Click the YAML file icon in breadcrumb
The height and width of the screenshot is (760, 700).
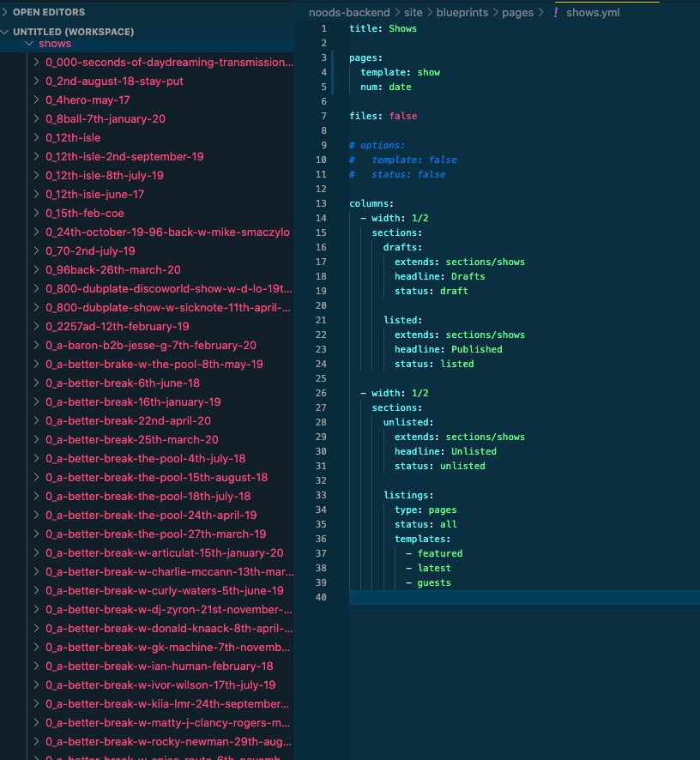pos(556,13)
